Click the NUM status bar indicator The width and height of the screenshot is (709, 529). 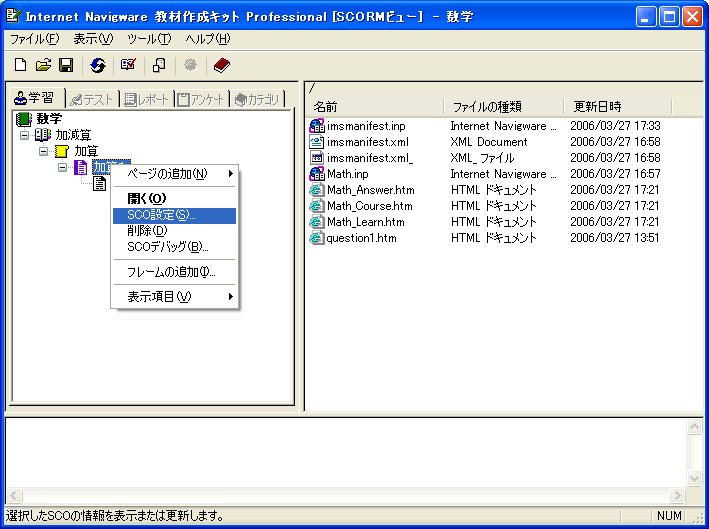point(669,516)
